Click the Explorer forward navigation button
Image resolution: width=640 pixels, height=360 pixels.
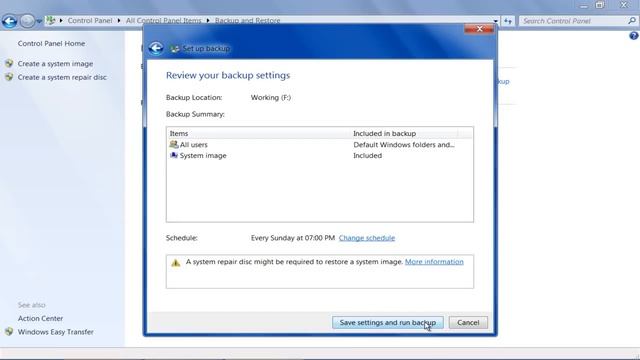(27, 21)
